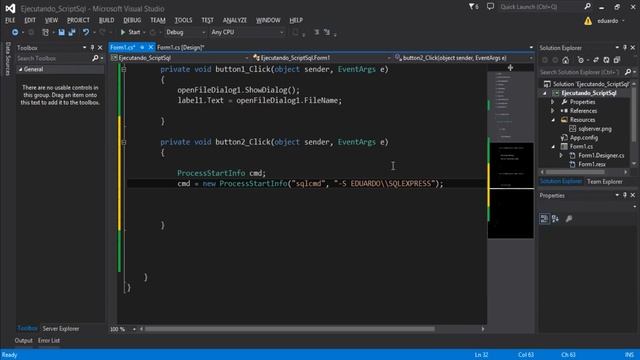The height and width of the screenshot is (360, 640).
Task: Open the Data Sources side tab
Action: [8, 59]
